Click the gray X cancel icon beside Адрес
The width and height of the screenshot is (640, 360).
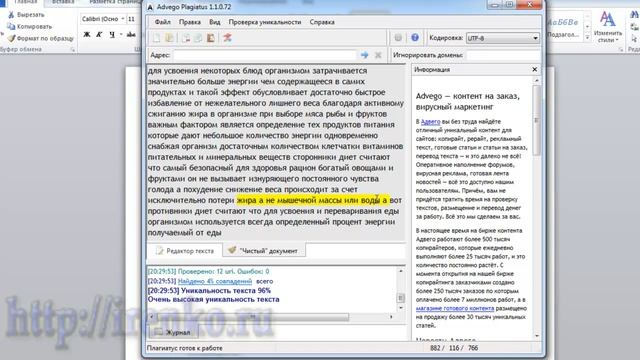pyautogui.click(x=378, y=55)
